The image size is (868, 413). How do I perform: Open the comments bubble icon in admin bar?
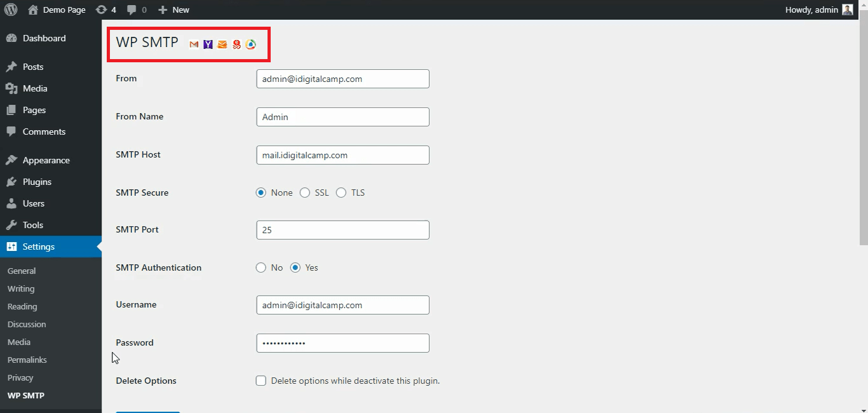tap(132, 10)
